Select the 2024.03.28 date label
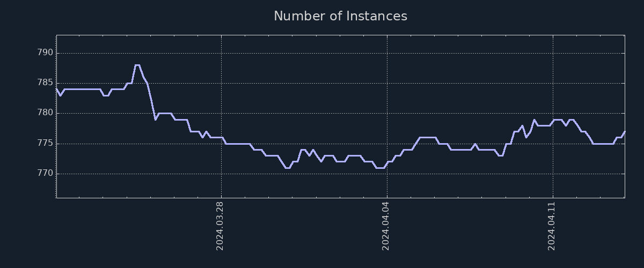The image size is (644, 268). click(219, 226)
